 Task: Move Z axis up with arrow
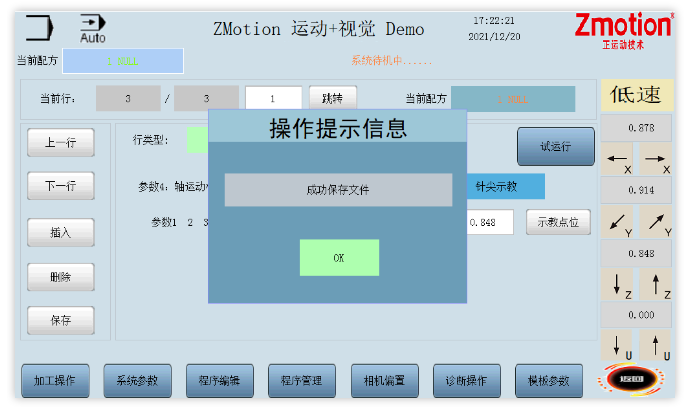tap(656, 284)
